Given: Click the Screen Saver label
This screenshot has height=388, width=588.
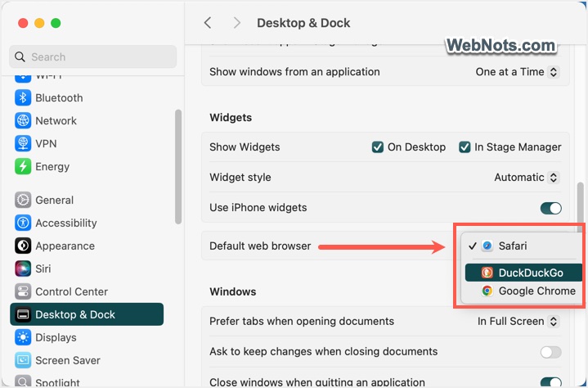Looking at the screenshot, I should coord(68,360).
